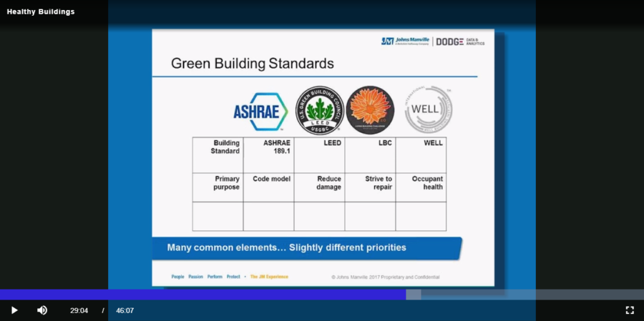Click the USGBC LEED logo

(x=319, y=110)
